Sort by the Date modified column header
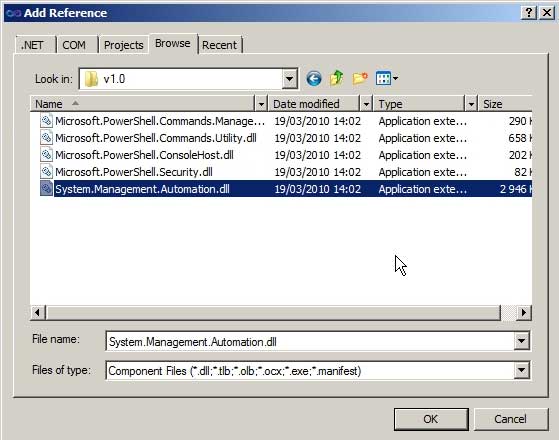 click(314, 104)
